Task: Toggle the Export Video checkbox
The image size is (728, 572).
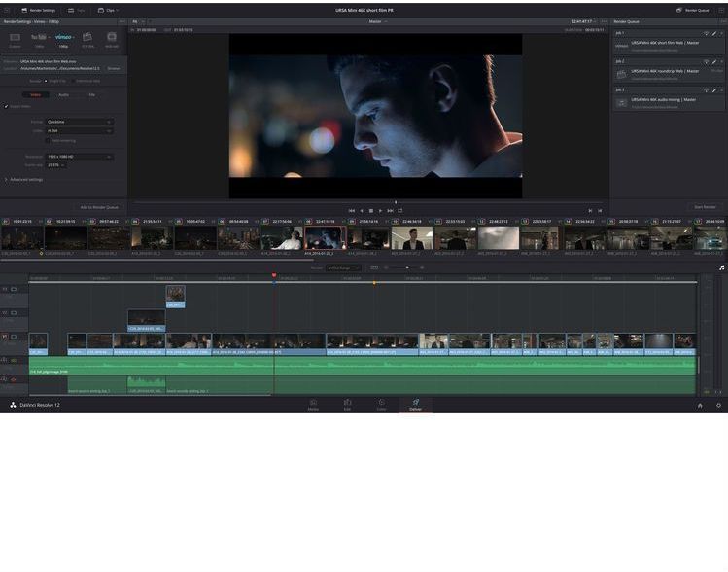Action: tap(6, 106)
